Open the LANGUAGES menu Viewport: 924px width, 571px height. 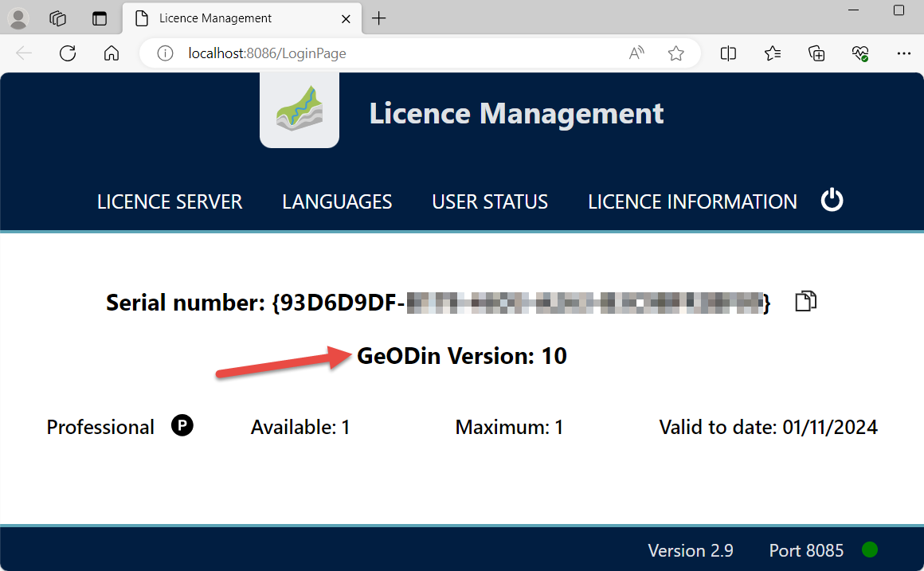pos(337,201)
